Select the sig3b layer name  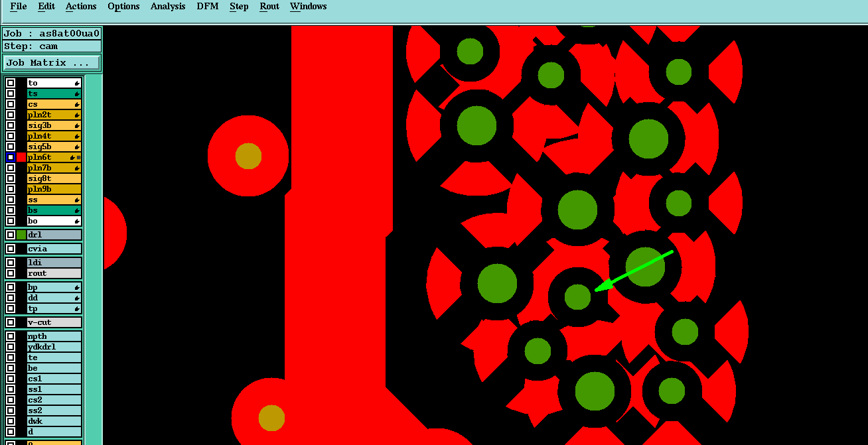click(x=54, y=125)
